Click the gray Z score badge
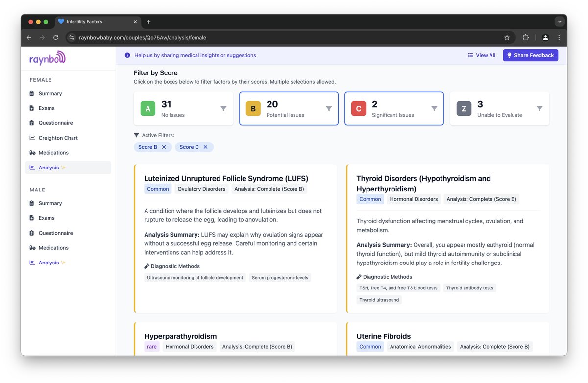Viewport: 588px width, 383px height. (464, 109)
